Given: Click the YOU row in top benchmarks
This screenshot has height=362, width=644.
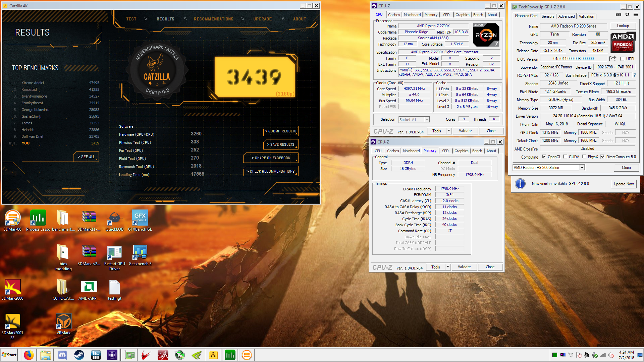Looking at the screenshot, I should pos(54,143).
